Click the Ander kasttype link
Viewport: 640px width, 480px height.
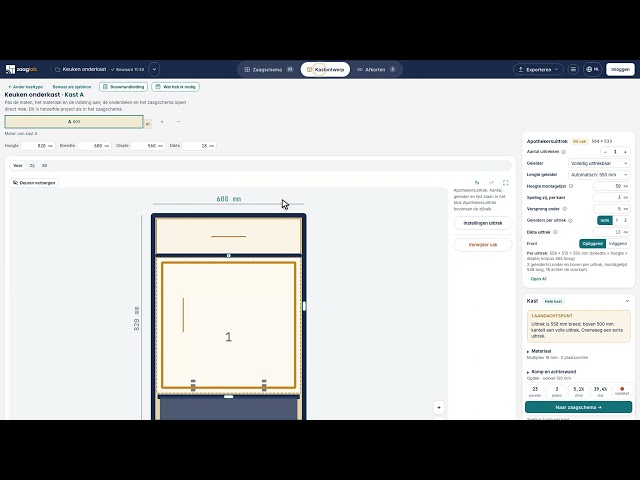pyautogui.click(x=25, y=87)
